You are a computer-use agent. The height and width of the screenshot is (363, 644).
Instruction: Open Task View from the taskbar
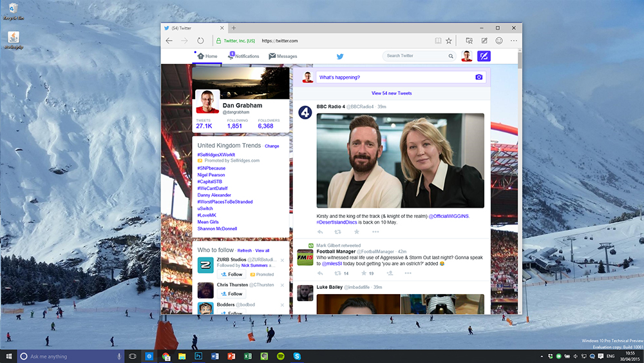(132, 357)
